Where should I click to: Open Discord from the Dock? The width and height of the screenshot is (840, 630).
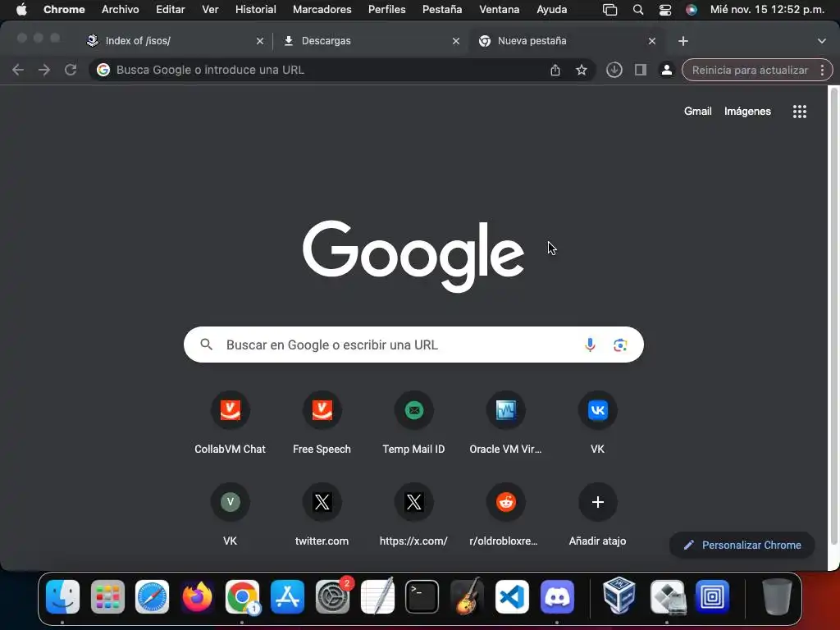[x=557, y=596]
